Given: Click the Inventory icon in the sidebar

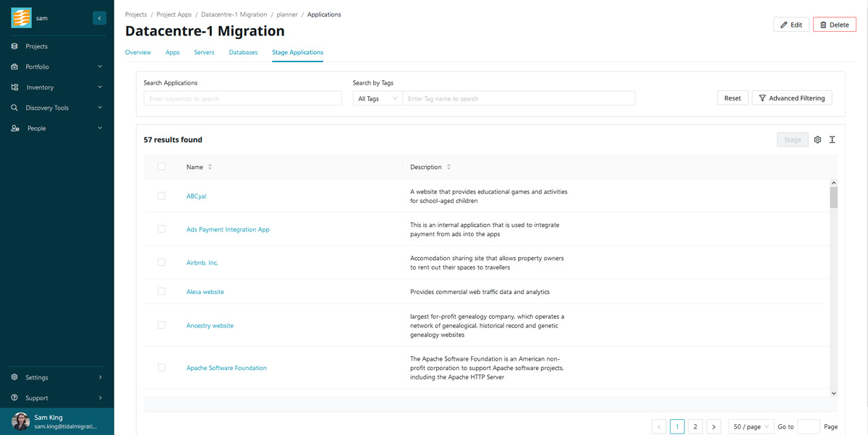Looking at the screenshot, I should click(x=14, y=87).
